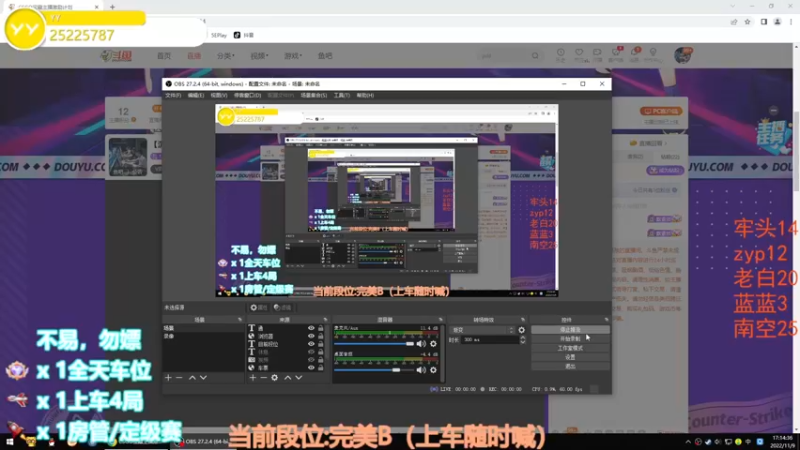800x450 pixels.
Task: Bookmark this page with star icon
Action: tap(747, 22)
